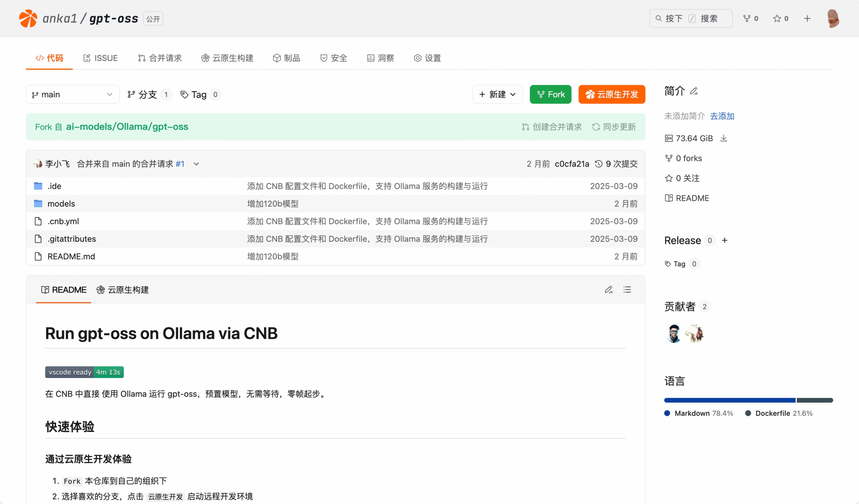
Task: Click the pencil icon beside 简介
Action: tap(694, 91)
